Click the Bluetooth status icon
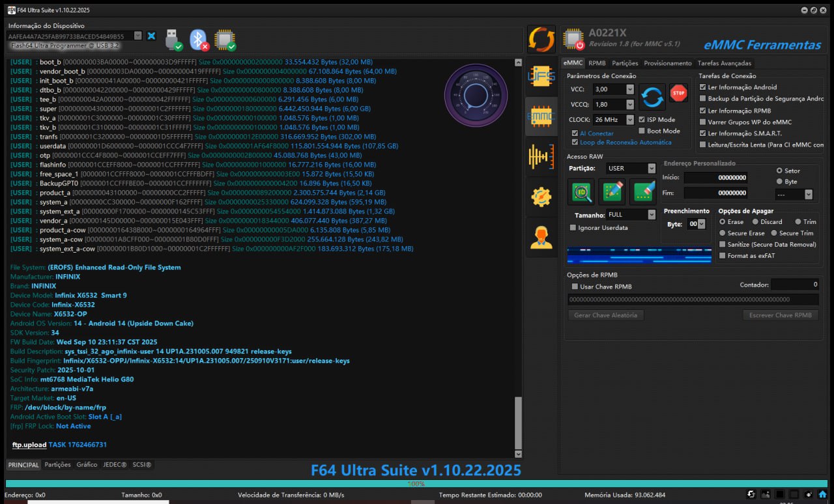834x504 pixels. 199,40
